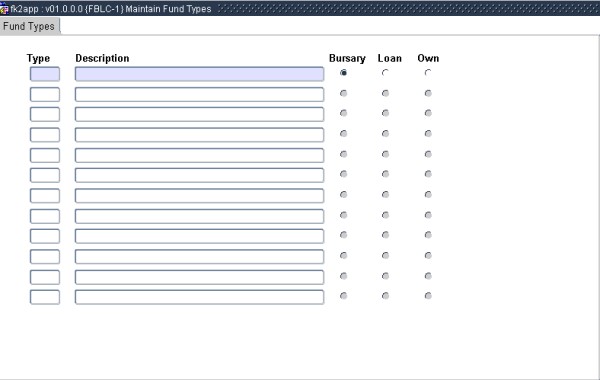Click the seventh row Type field
600x380 pixels.
[x=45, y=196]
